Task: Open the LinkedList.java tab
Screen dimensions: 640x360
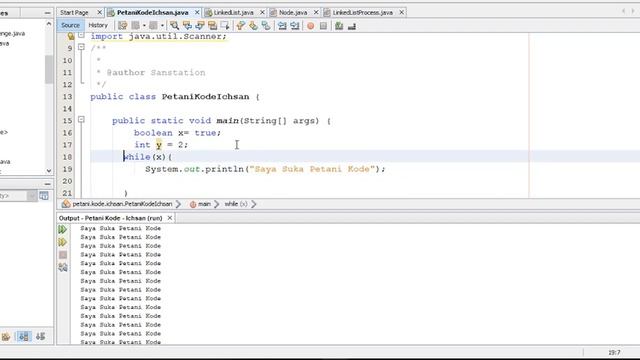Action: (233, 13)
